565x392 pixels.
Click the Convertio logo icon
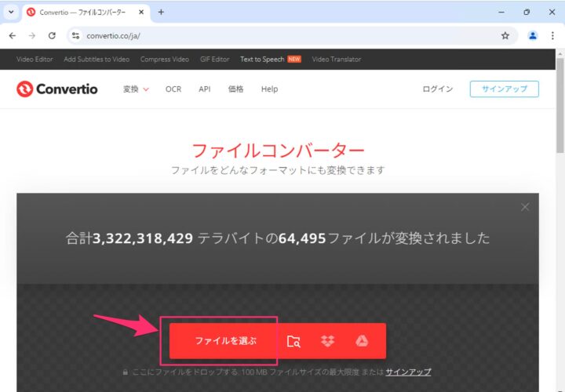pyautogui.click(x=24, y=89)
